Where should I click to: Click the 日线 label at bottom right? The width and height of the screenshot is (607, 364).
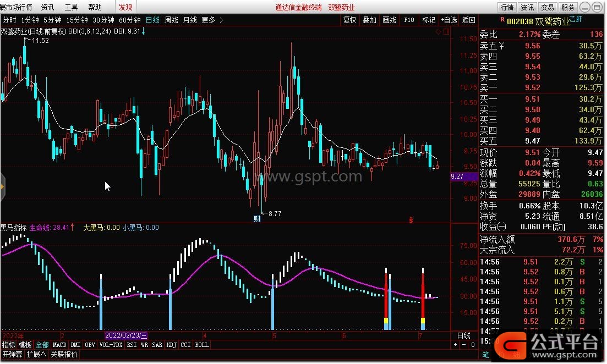(464, 335)
